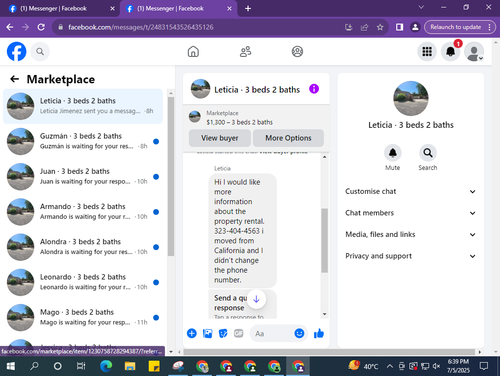Expand Customise chat section
500x376 pixels.
coord(410,191)
